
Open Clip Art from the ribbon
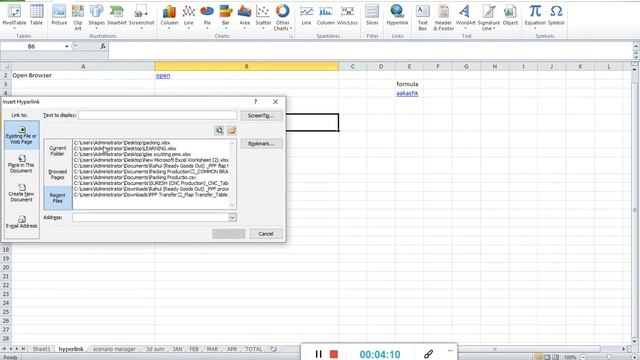tap(78, 17)
